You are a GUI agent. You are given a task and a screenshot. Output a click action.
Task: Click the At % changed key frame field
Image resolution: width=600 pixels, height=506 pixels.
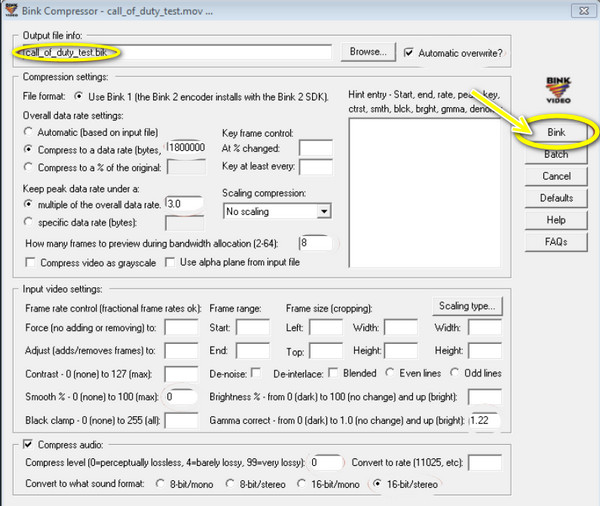click(316, 148)
